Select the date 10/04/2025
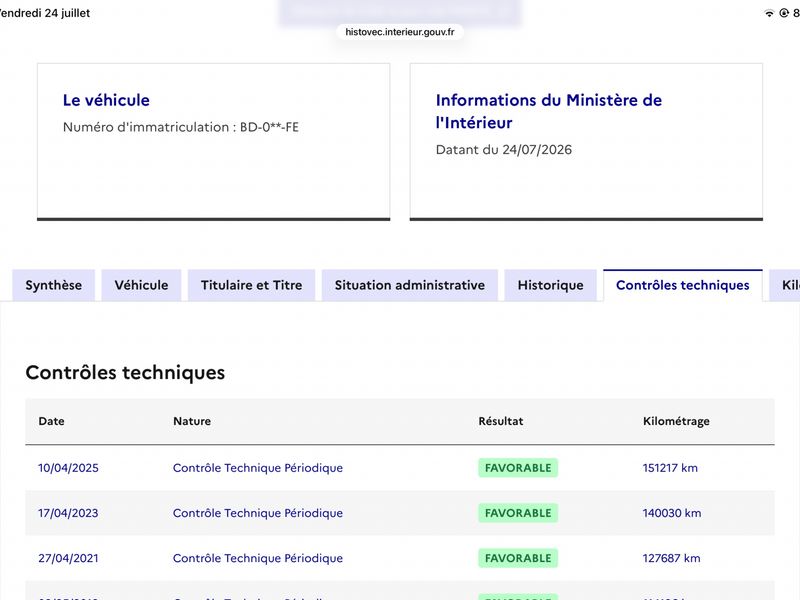 pyautogui.click(x=68, y=468)
